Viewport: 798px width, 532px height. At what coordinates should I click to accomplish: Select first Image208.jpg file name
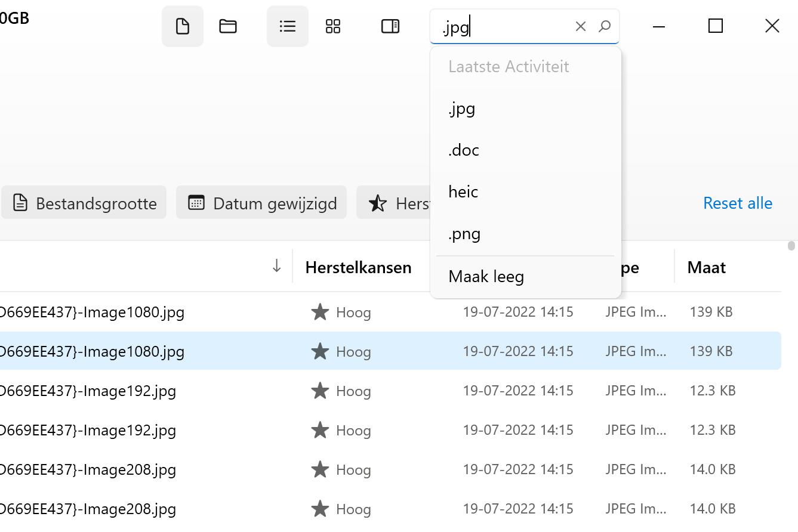click(88, 470)
